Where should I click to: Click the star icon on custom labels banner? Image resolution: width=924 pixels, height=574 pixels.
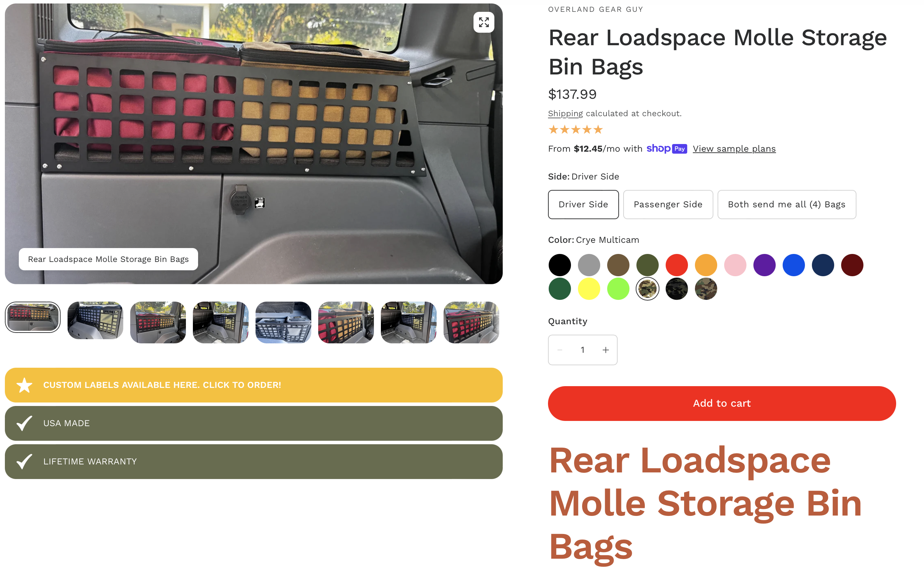coord(24,385)
